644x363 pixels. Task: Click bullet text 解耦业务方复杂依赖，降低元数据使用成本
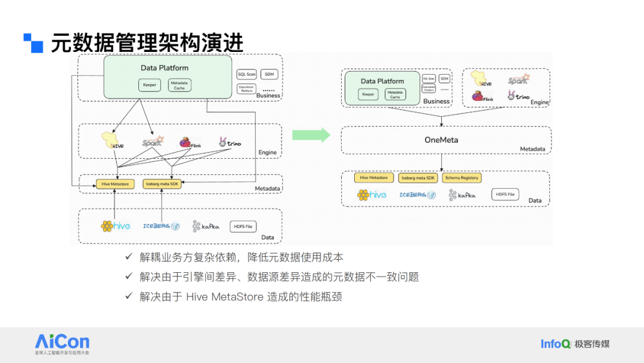[x=241, y=257]
